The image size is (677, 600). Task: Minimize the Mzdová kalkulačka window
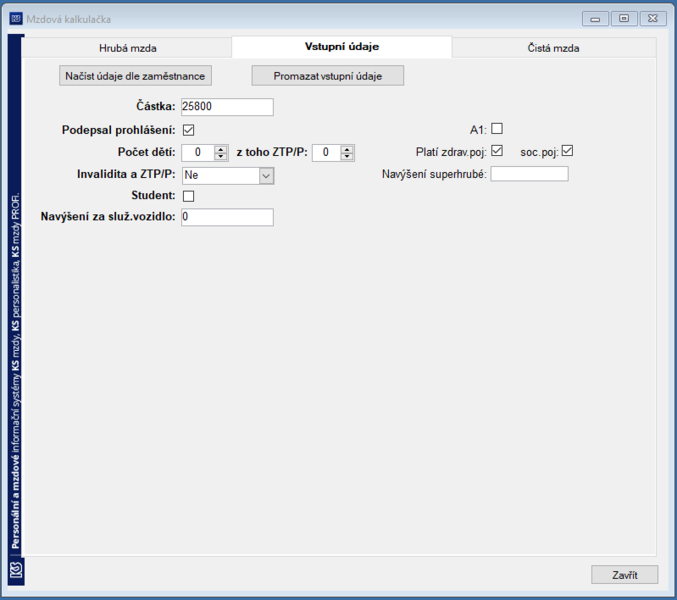pos(595,19)
